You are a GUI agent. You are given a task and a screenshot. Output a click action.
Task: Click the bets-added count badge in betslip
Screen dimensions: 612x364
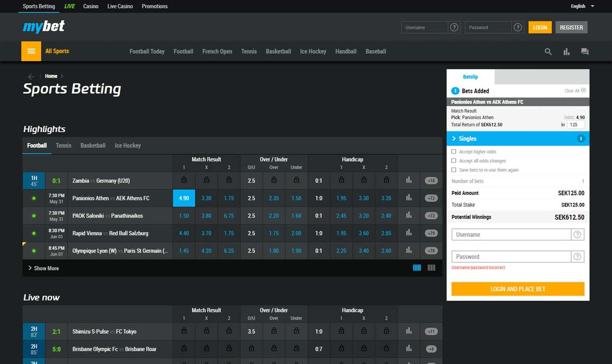tap(455, 91)
